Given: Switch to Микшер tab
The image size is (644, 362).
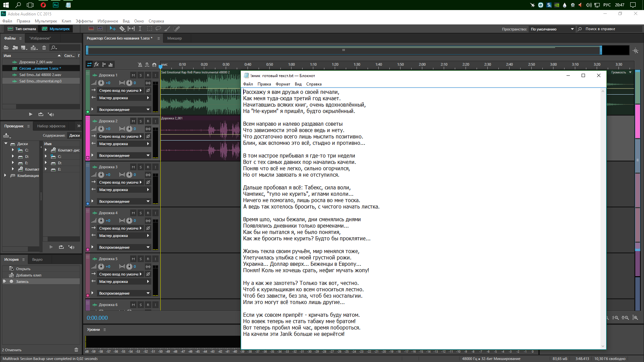Looking at the screenshot, I should pos(174,38).
